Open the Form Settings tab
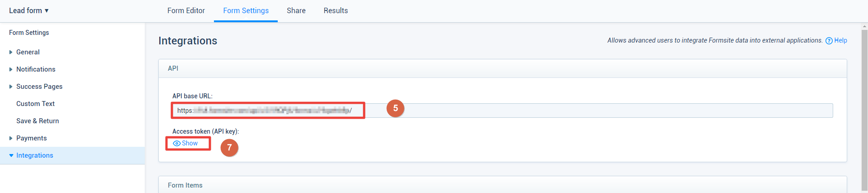 pos(246,10)
